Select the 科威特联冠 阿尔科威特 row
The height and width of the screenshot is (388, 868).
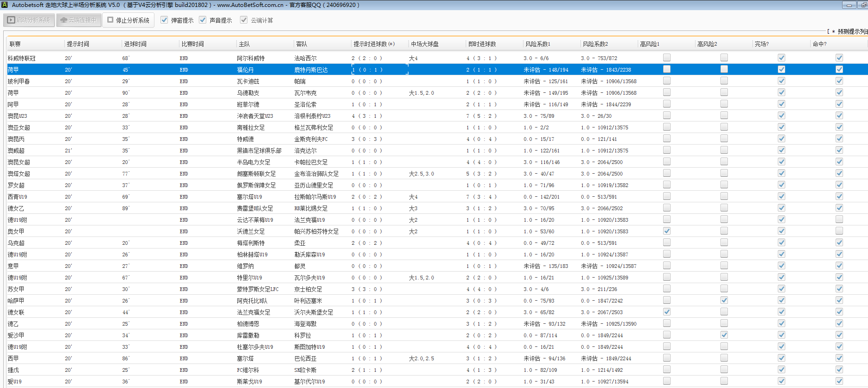pyautogui.click(x=251, y=58)
